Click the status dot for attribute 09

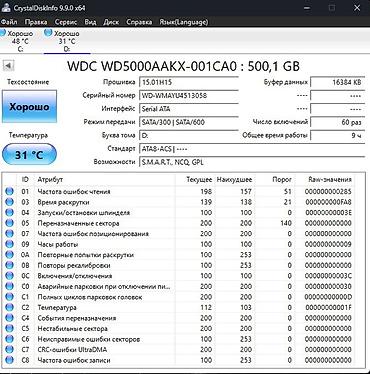click(9, 244)
